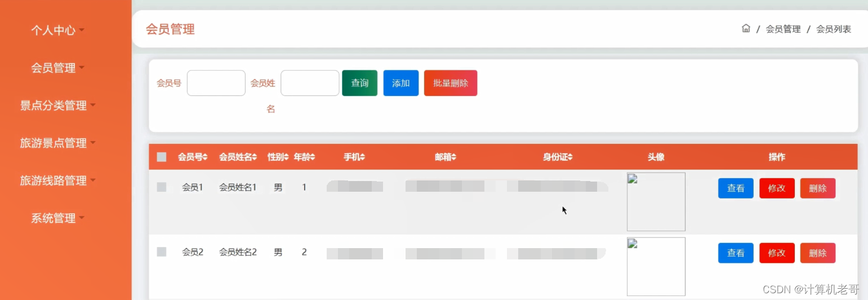The height and width of the screenshot is (300, 868).
Task: Check the checkbox for row 会员1
Action: click(162, 187)
